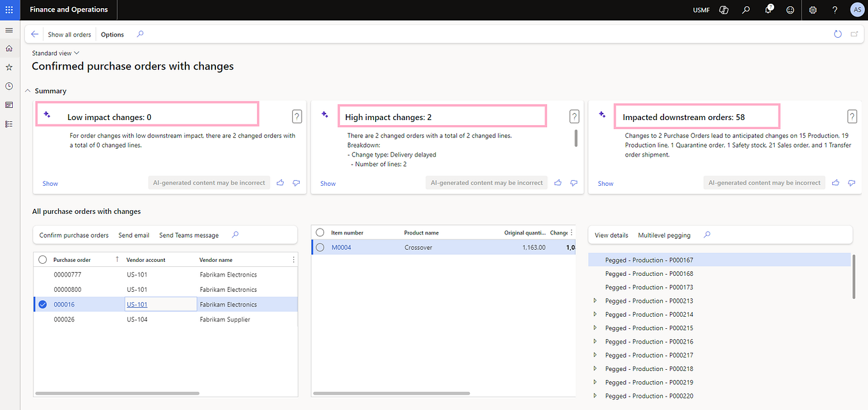Open the navigation pane hamburger menu

click(9, 30)
